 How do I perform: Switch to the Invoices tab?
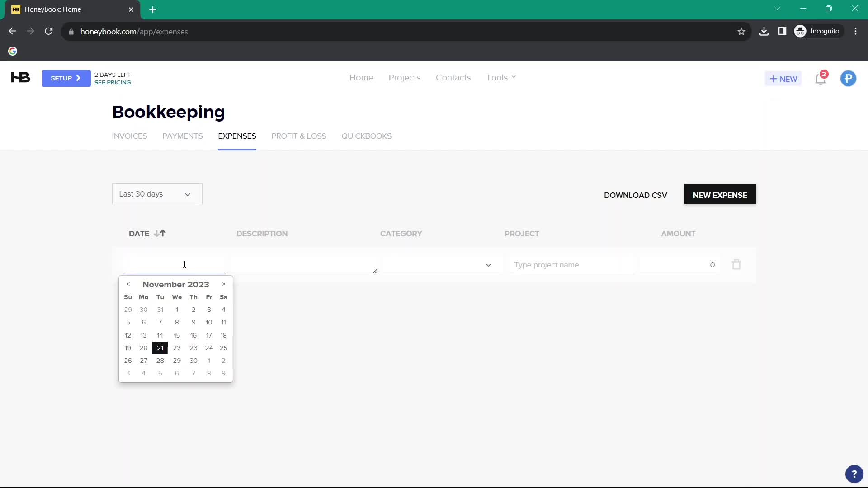point(129,136)
